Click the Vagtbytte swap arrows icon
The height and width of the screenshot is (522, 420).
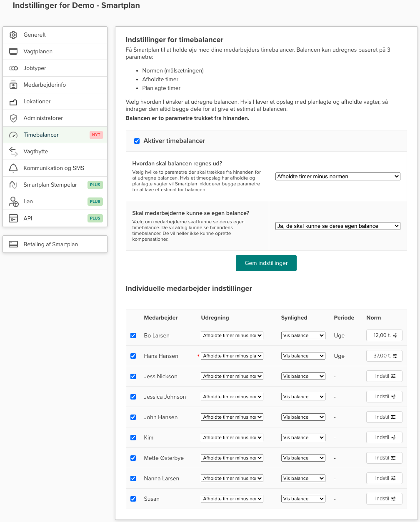click(13, 152)
